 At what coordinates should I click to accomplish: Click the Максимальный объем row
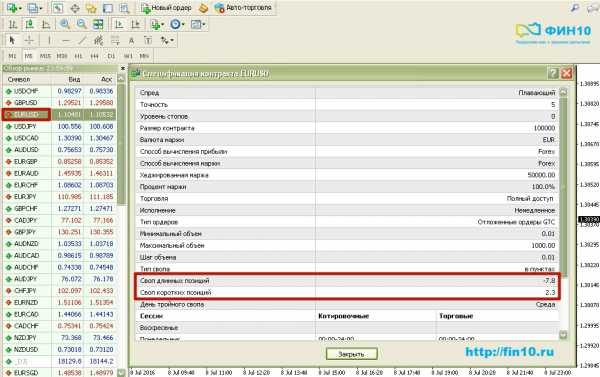click(347, 245)
